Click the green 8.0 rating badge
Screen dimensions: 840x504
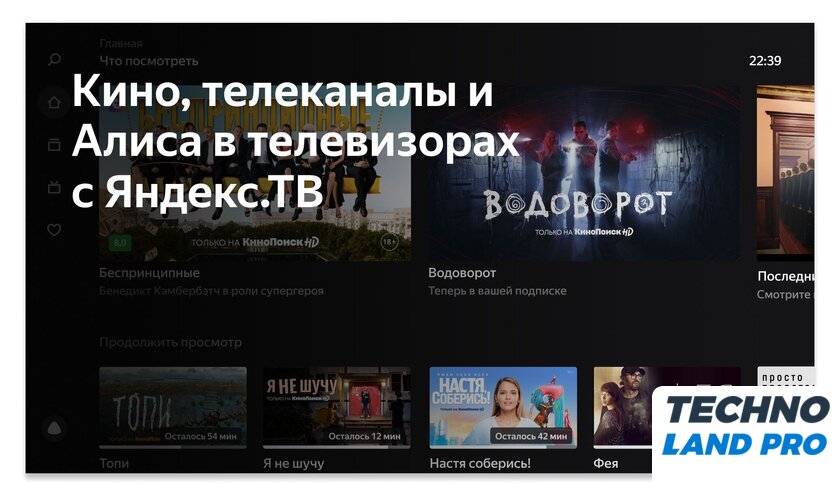(x=120, y=242)
